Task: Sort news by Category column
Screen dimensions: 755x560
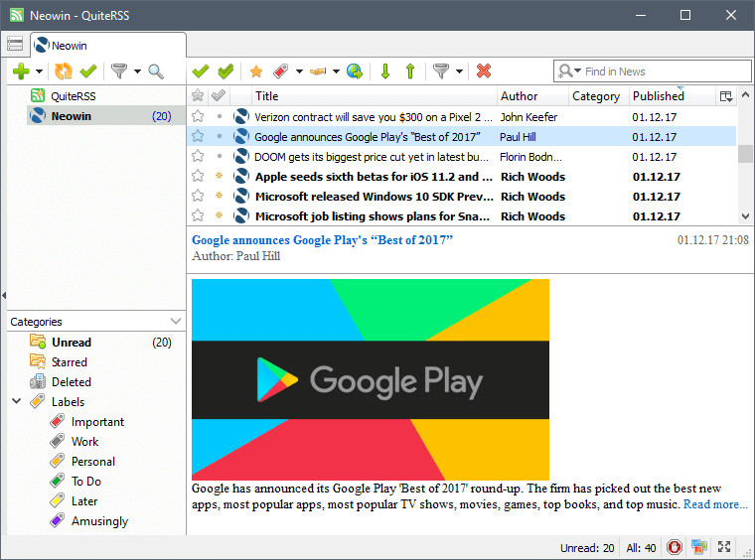Action: [x=599, y=95]
